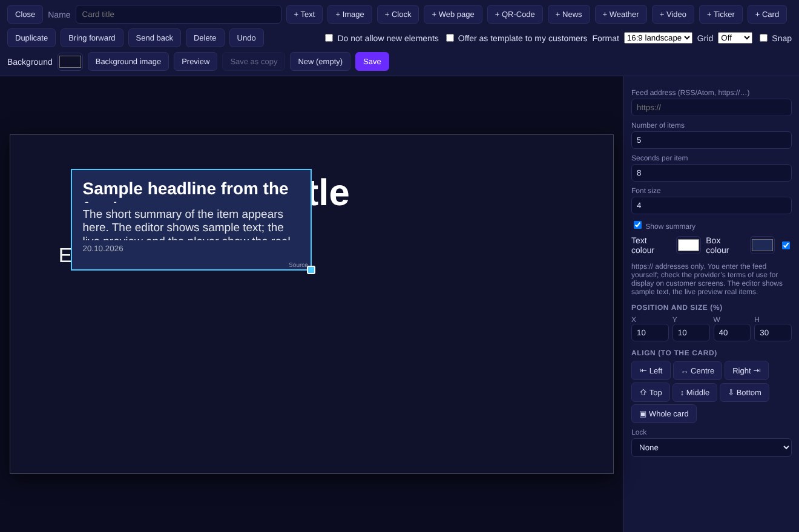Choose a Background image
The image size is (799, 532).
tap(128, 61)
